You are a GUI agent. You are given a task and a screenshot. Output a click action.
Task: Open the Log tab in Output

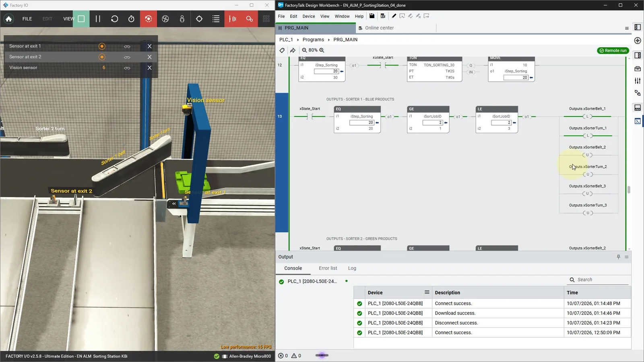coord(352,268)
